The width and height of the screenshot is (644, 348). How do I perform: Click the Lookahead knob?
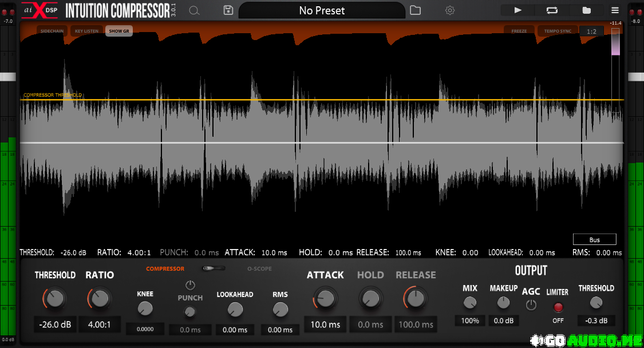pos(235,310)
